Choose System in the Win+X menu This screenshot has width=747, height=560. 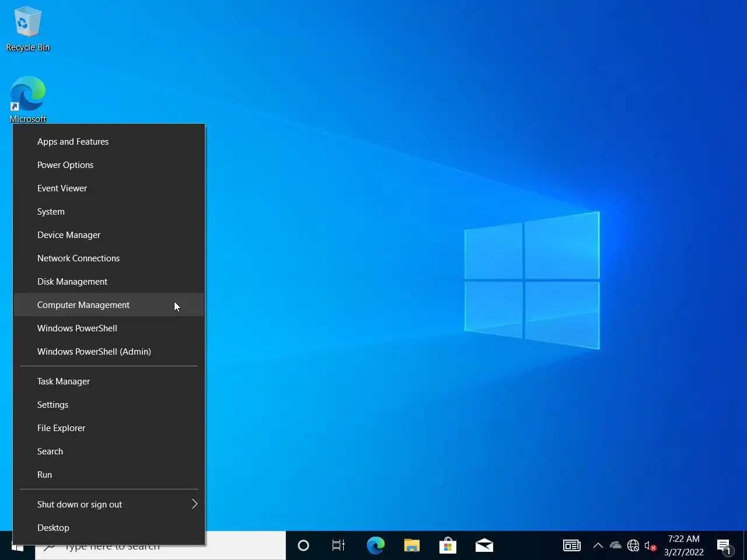(109, 212)
